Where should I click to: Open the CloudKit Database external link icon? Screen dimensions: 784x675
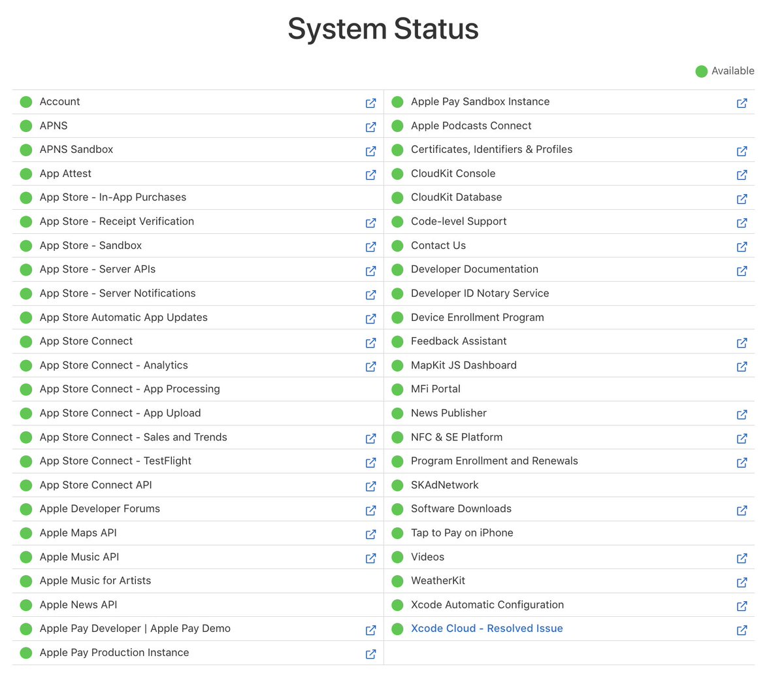pyautogui.click(x=742, y=199)
